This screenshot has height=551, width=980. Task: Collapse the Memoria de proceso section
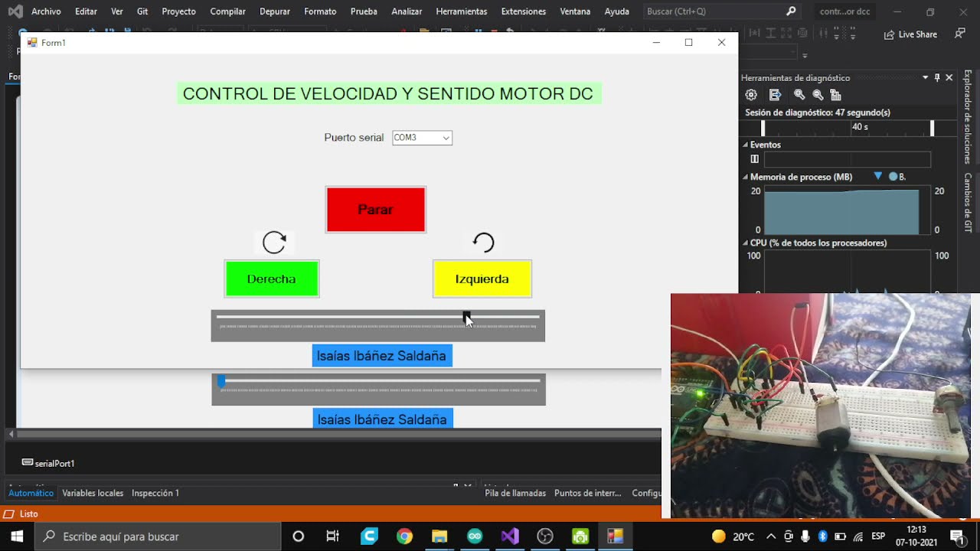(x=745, y=177)
